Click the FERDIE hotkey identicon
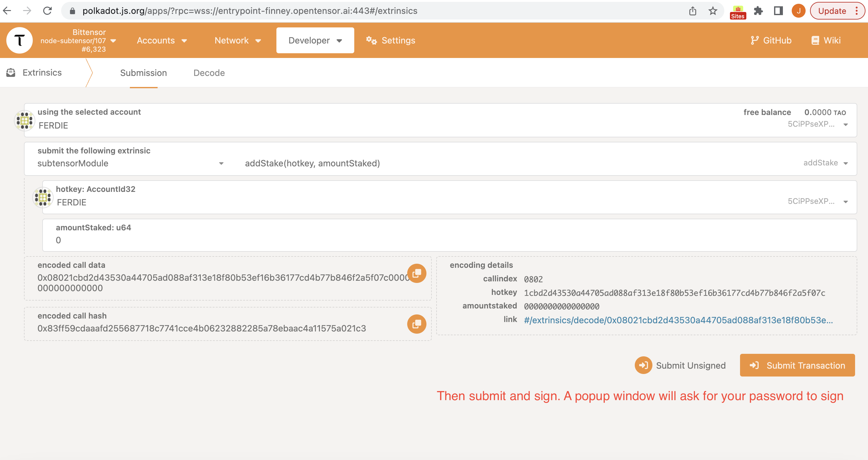The image size is (868, 460). tap(43, 197)
